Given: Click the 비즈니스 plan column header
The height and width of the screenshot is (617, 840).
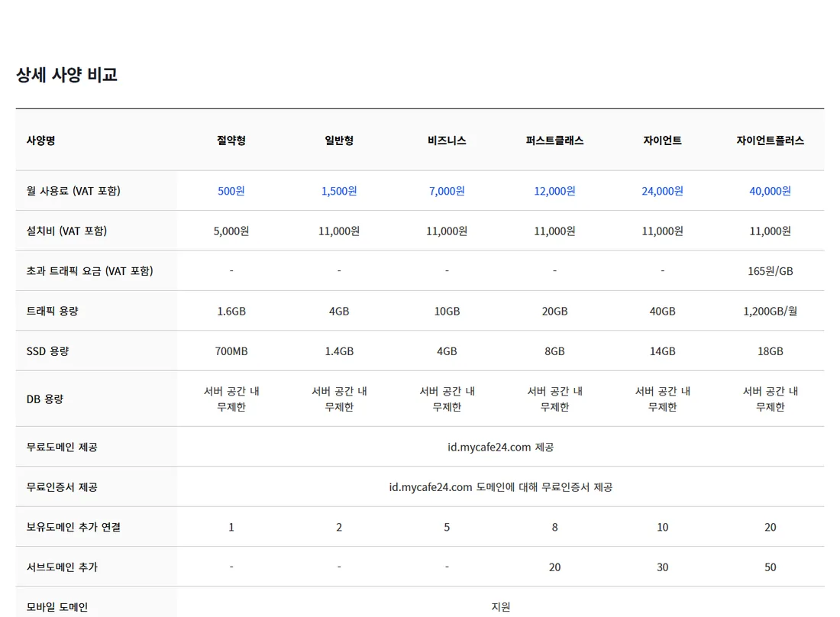Looking at the screenshot, I should [x=447, y=141].
